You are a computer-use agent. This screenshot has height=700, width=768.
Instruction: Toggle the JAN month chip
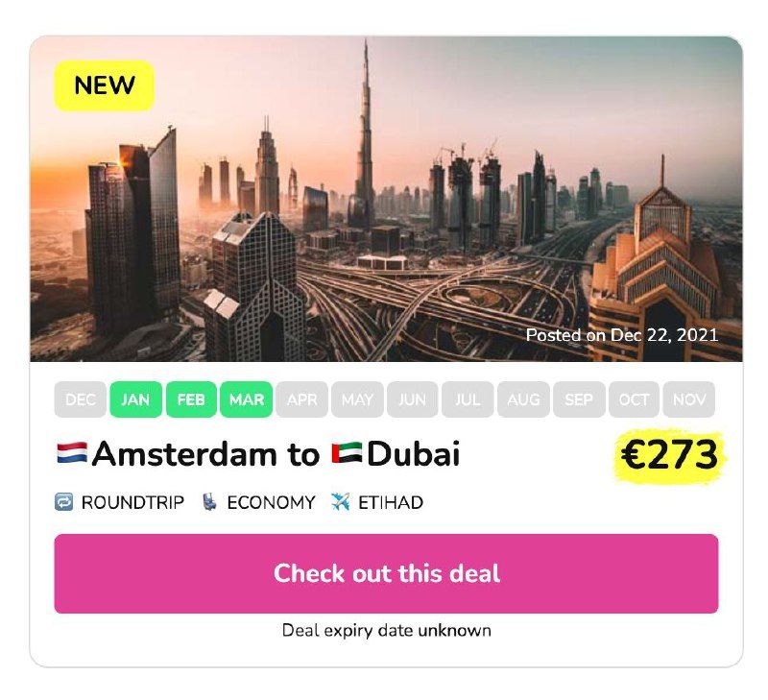(x=135, y=399)
